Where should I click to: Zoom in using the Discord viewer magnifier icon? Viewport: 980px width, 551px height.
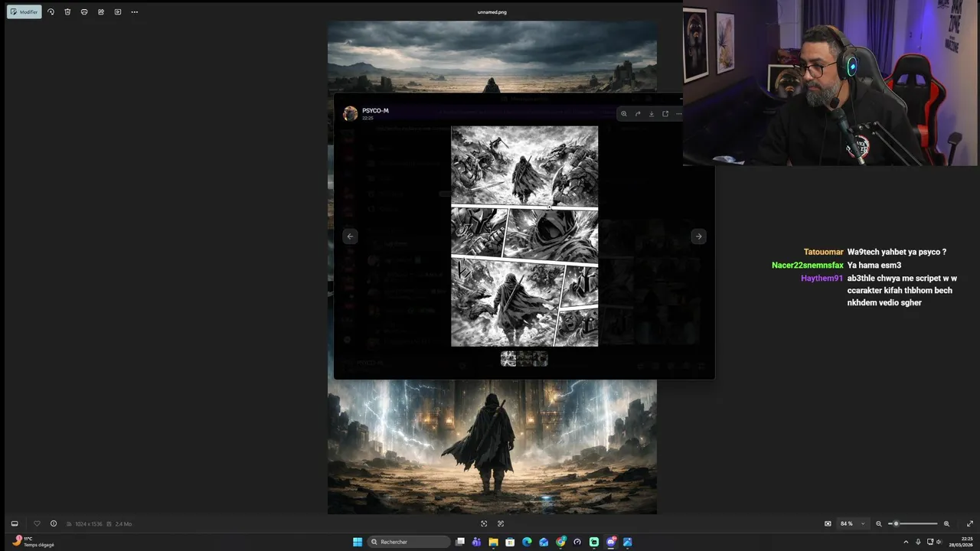point(624,114)
